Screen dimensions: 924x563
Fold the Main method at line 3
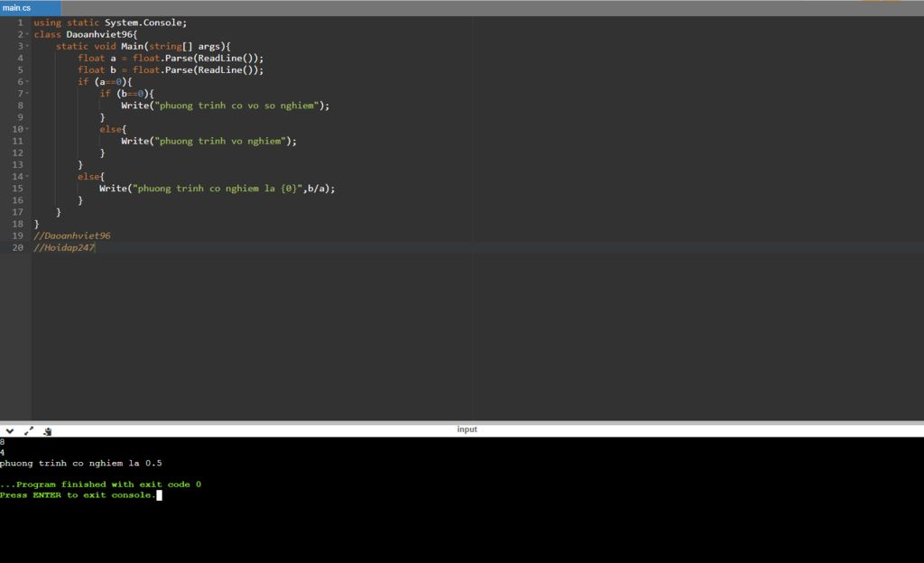(x=27, y=47)
